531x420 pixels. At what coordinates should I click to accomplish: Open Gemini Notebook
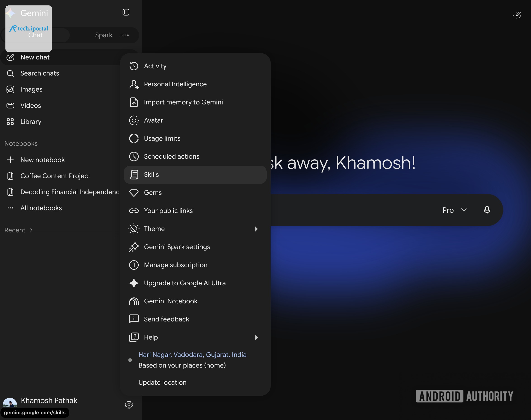point(195,301)
